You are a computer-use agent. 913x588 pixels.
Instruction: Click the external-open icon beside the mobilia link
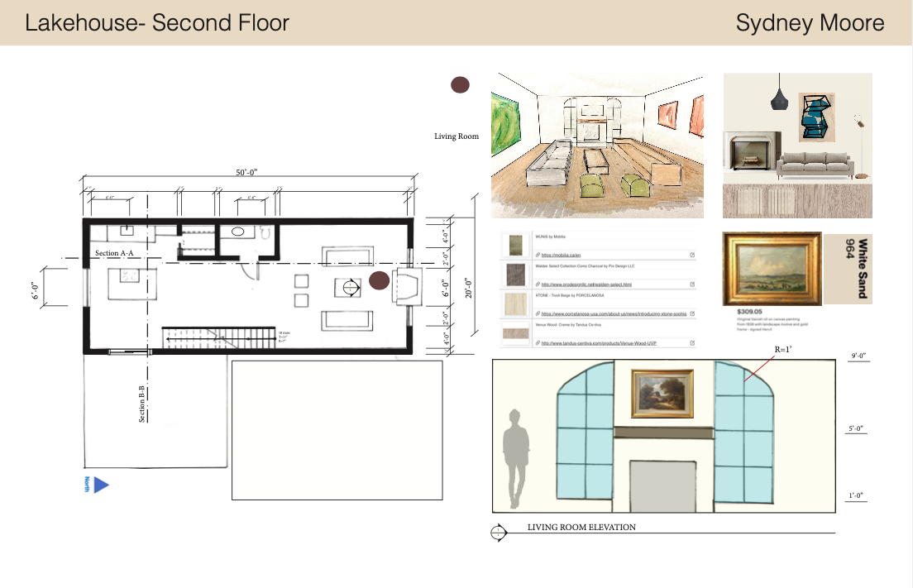692,255
